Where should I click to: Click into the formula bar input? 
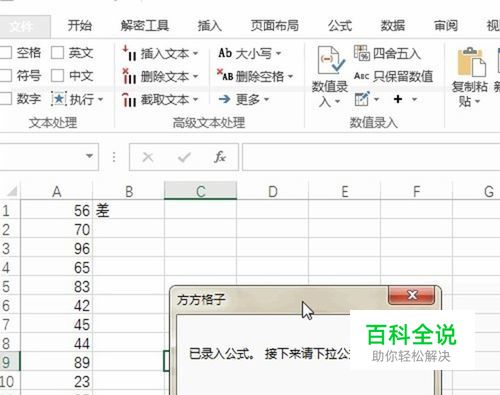click(371, 157)
